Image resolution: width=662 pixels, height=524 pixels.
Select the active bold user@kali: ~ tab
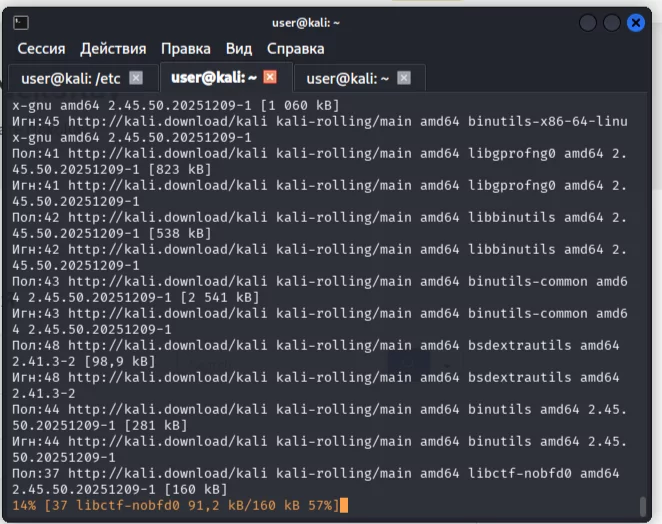215,77
